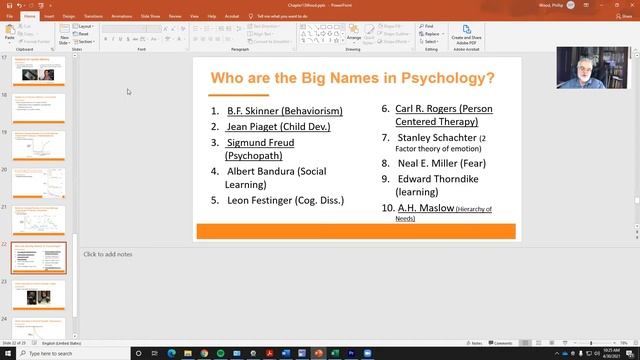Open Ribbon Display Options
640x360 pixels.
[x=586, y=5]
